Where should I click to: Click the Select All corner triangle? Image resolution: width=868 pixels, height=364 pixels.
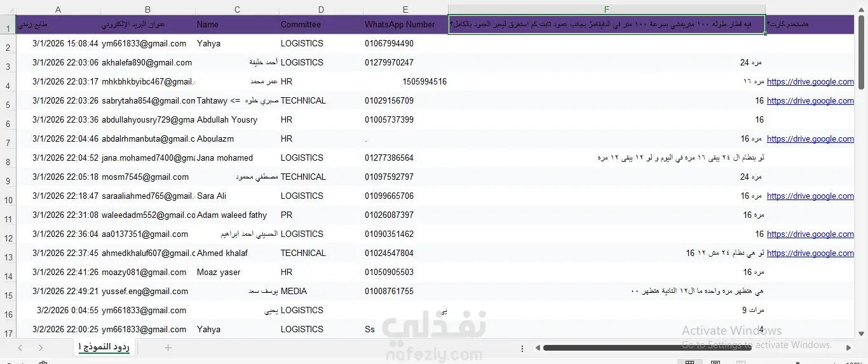[8, 10]
